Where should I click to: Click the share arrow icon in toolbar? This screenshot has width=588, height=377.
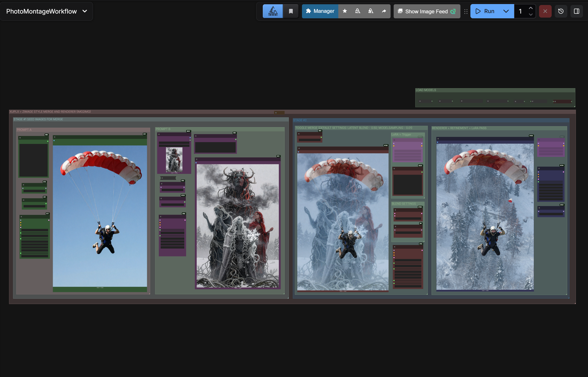click(384, 11)
